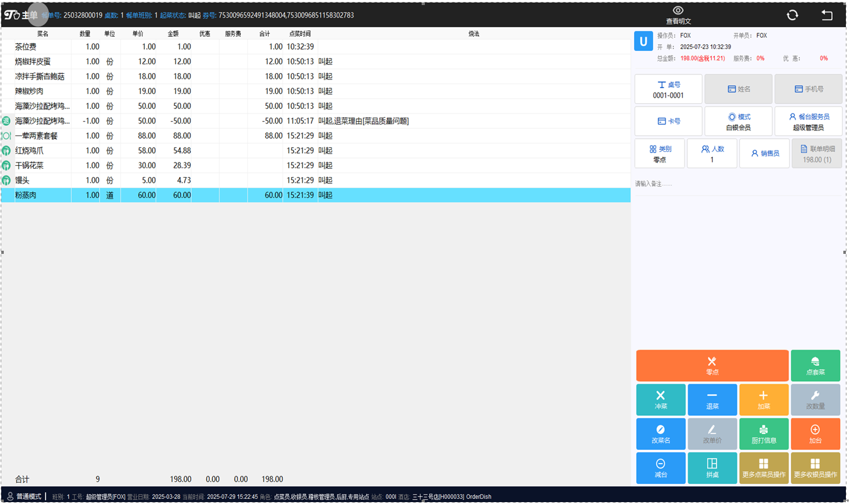Click the 厨打信息 printer button
Image resolution: width=849 pixels, height=504 pixels.
tap(764, 434)
